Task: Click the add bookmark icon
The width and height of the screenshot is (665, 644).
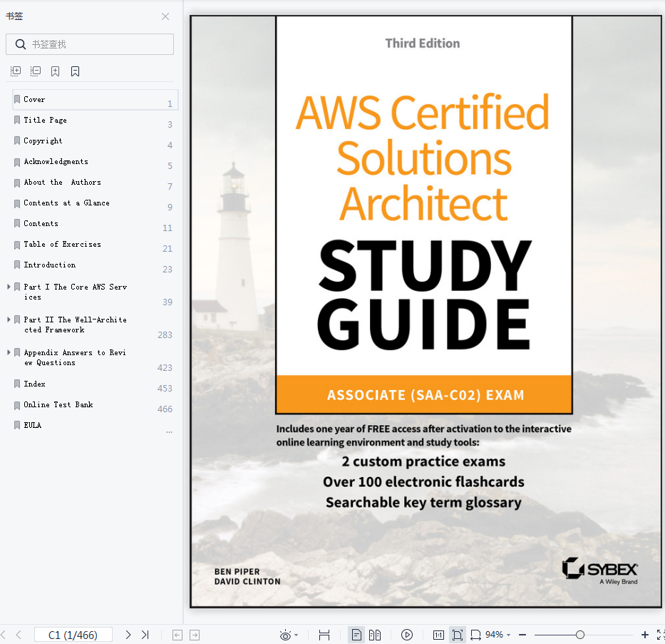Action: pos(55,71)
